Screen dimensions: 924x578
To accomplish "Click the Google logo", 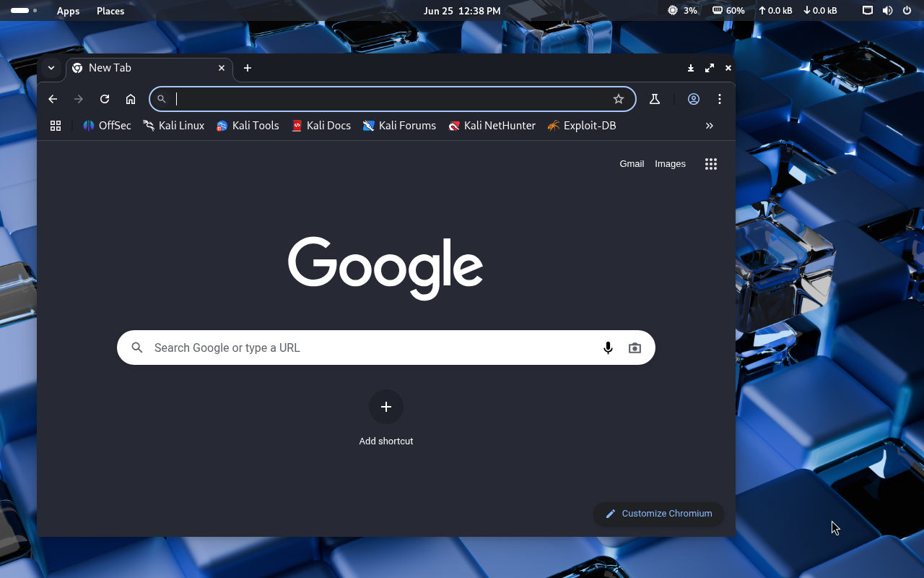I will click(385, 268).
